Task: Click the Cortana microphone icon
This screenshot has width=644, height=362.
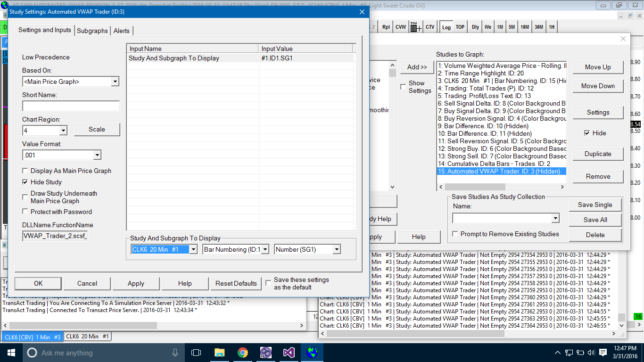Action: pos(175,353)
